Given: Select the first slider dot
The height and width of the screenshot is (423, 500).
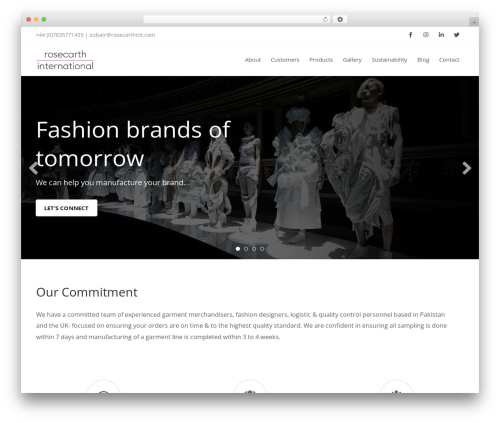Looking at the screenshot, I should pos(238,249).
